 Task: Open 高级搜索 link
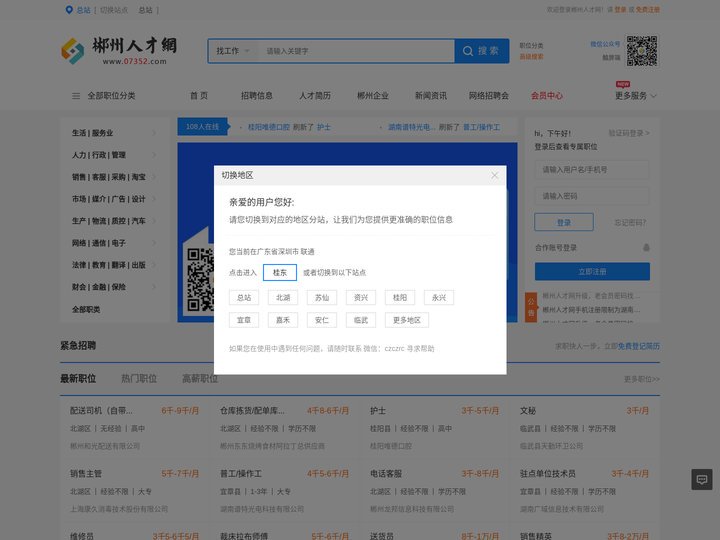point(531,56)
